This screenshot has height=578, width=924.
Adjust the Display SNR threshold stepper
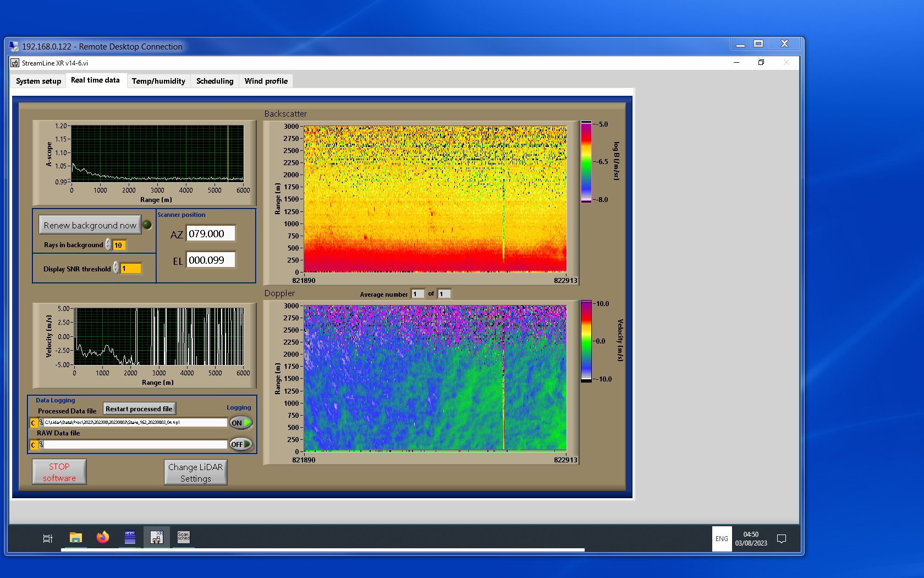[x=116, y=268]
